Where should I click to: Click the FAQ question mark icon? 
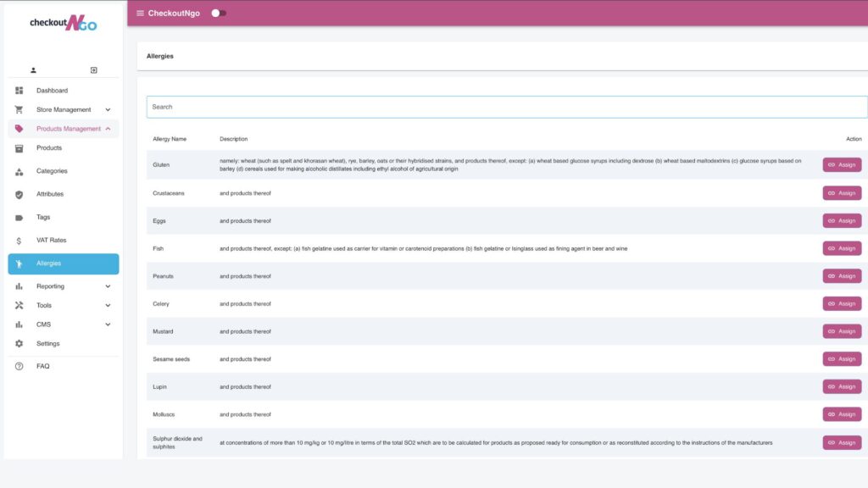(19, 367)
